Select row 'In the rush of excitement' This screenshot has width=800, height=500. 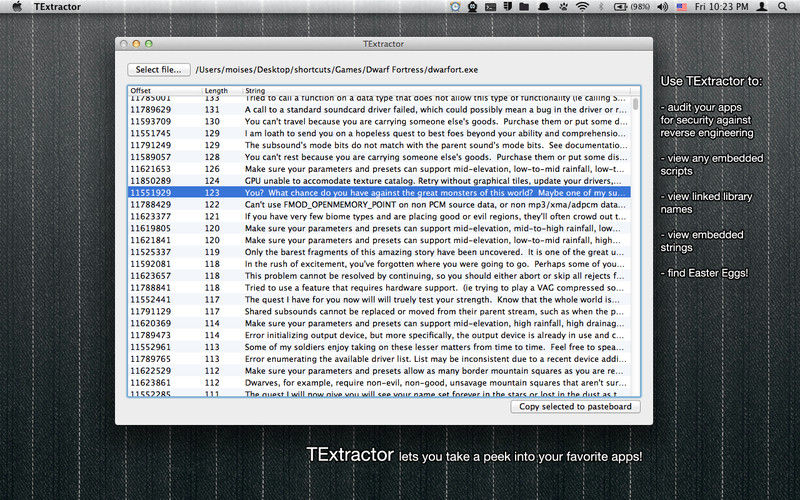(x=379, y=264)
